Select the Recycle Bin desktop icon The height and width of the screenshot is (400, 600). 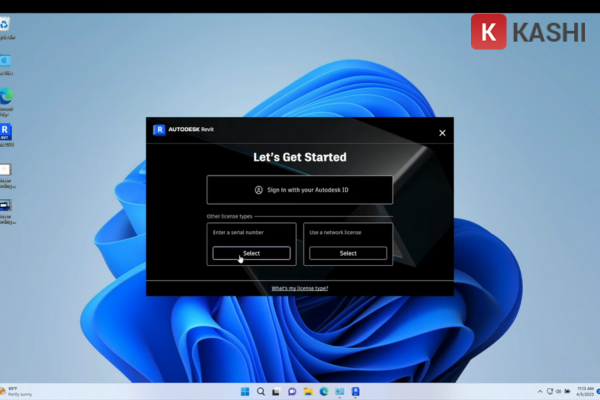tap(5, 28)
